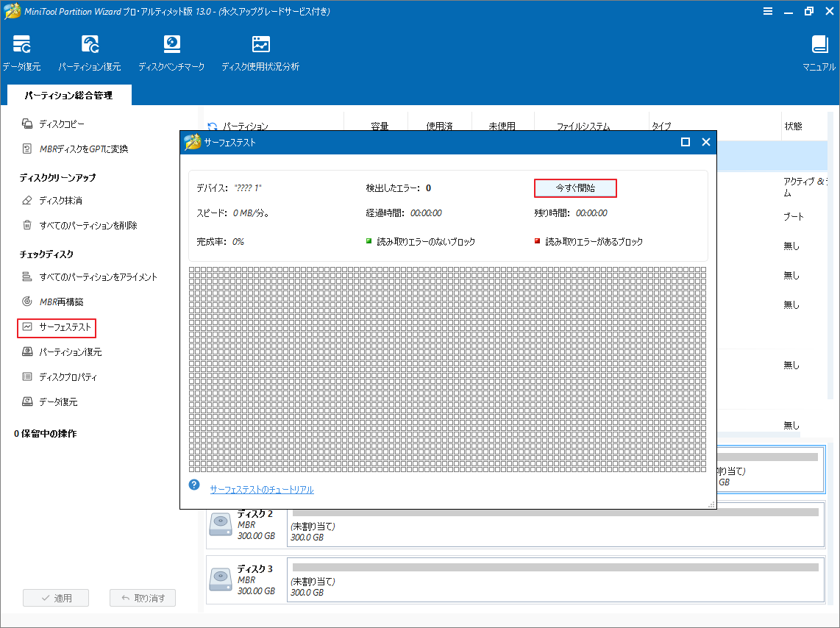The width and height of the screenshot is (840, 628).
Task: Open the マニュアル icon at top right
Action: [x=819, y=51]
